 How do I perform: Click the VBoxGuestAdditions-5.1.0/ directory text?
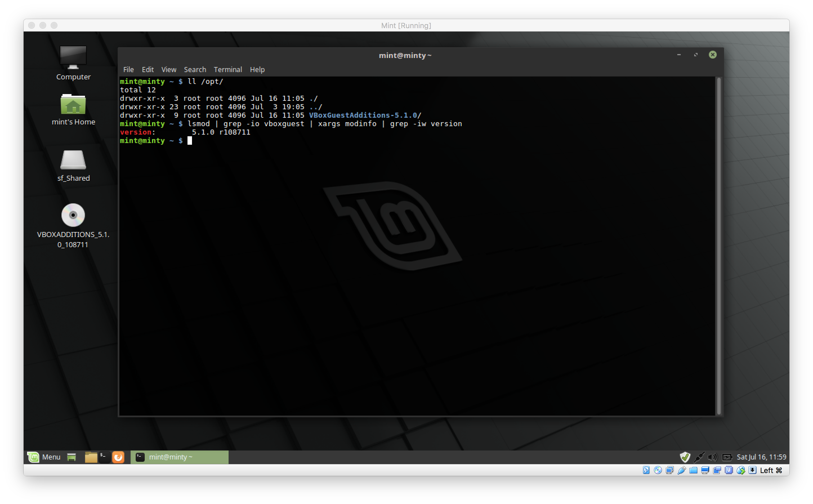point(365,115)
